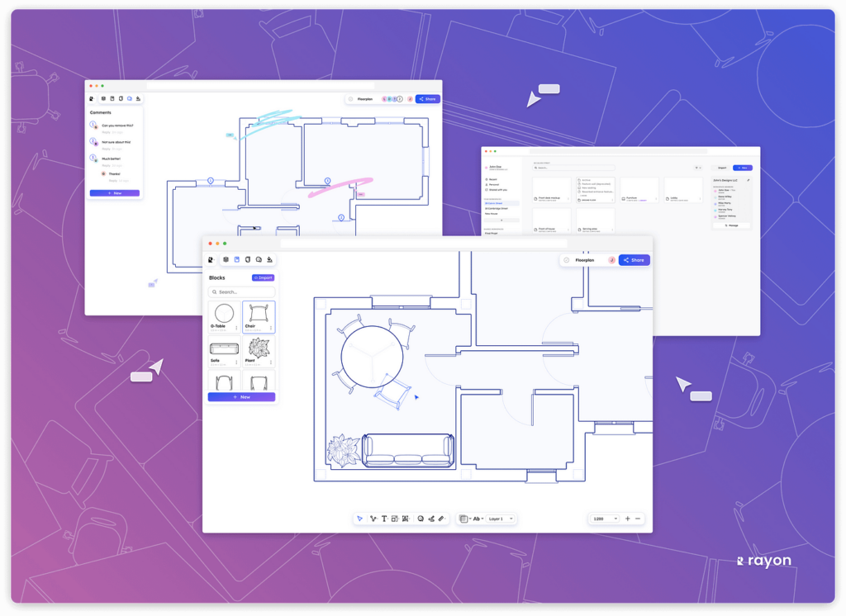846x616 pixels.
Task: Click the rayon logo in the corner
Action: 762,561
